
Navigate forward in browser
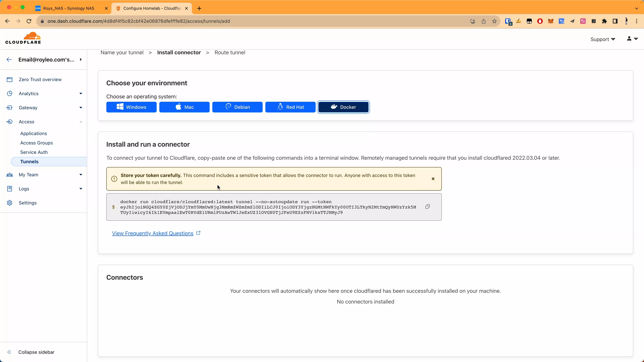pyautogui.click(x=18, y=21)
